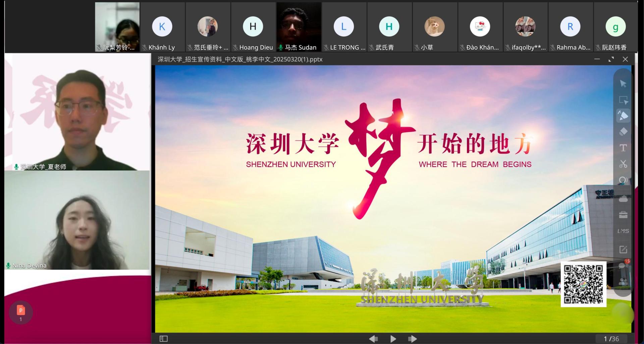Image resolution: width=644 pixels, height=344 pixels.
Task: Click the QR code on slide
Action: point(583,284)
